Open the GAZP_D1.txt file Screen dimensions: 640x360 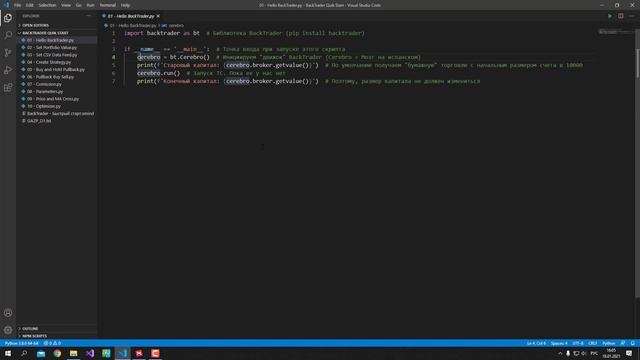(x=39, y=121)
